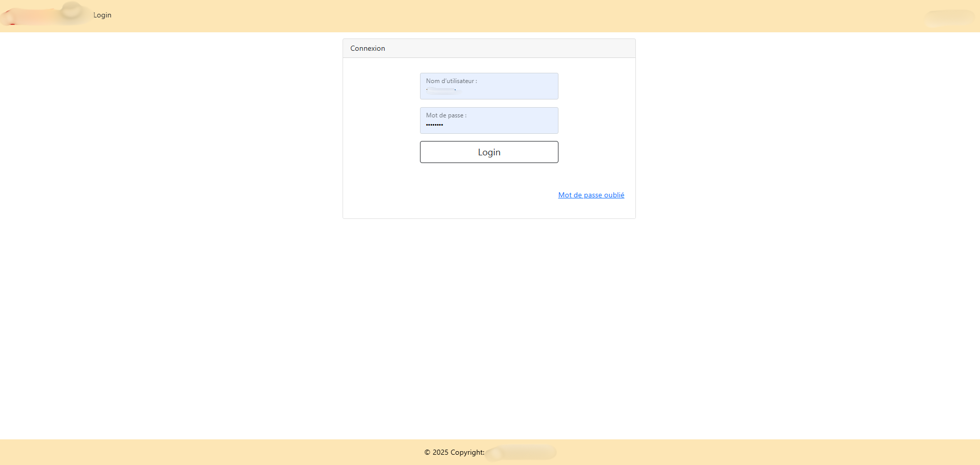Click the blurred link after Copyright in footer
Image resolution: width=980 pixels, height=465 pixels.
click(x=522, y=453)
